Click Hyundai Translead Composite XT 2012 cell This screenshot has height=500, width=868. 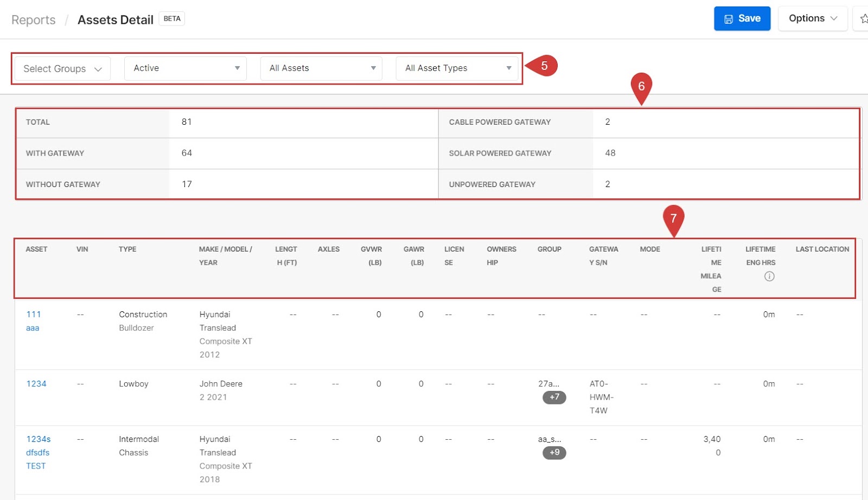[x=226, y=335]
